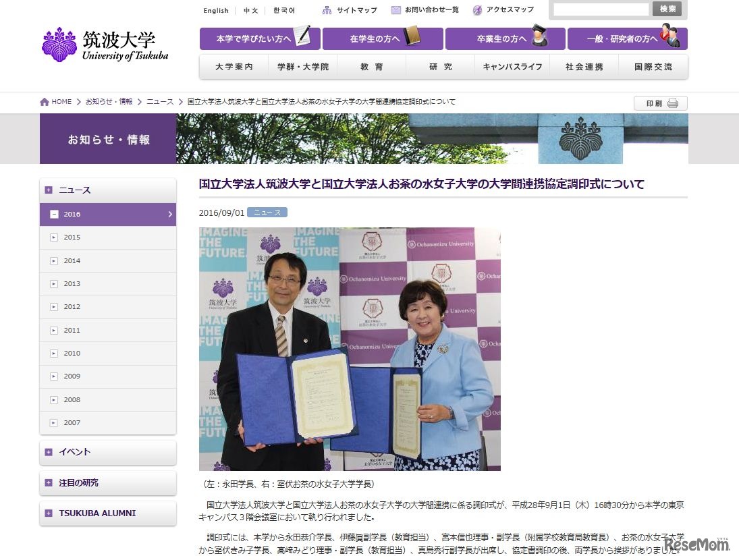Expand the TSUKUBA ALUMNI section

click(x=108, y=513)
